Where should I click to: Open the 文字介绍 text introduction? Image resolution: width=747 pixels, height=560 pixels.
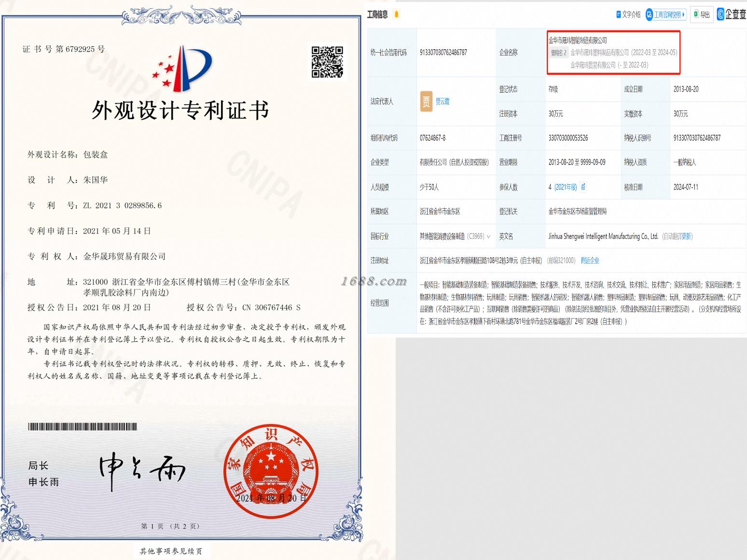(628, 14)
